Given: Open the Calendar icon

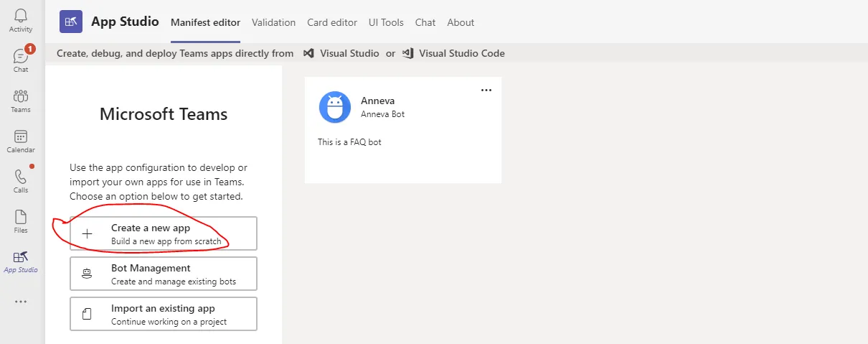Looking at the screenshot, I should 21,141.
